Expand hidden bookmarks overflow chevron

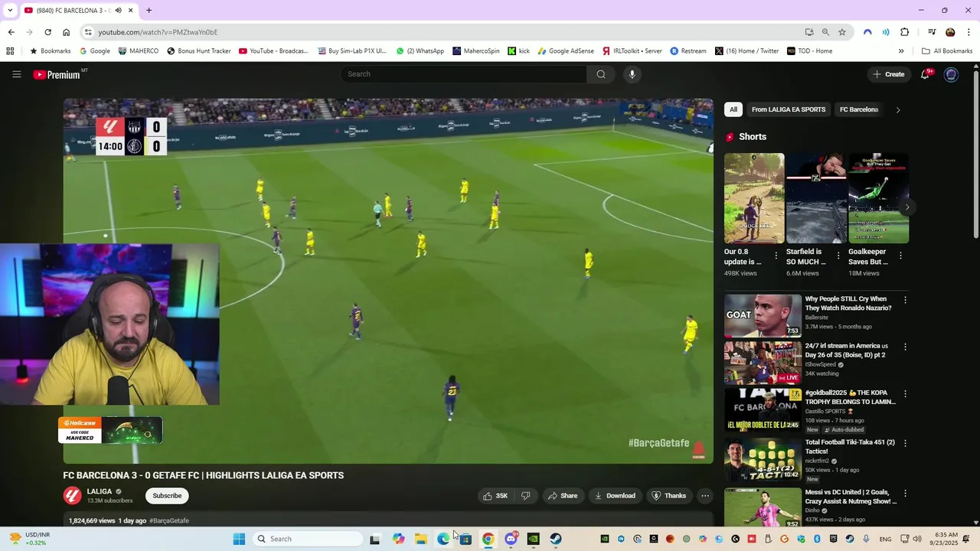click(x=901, y=51)
